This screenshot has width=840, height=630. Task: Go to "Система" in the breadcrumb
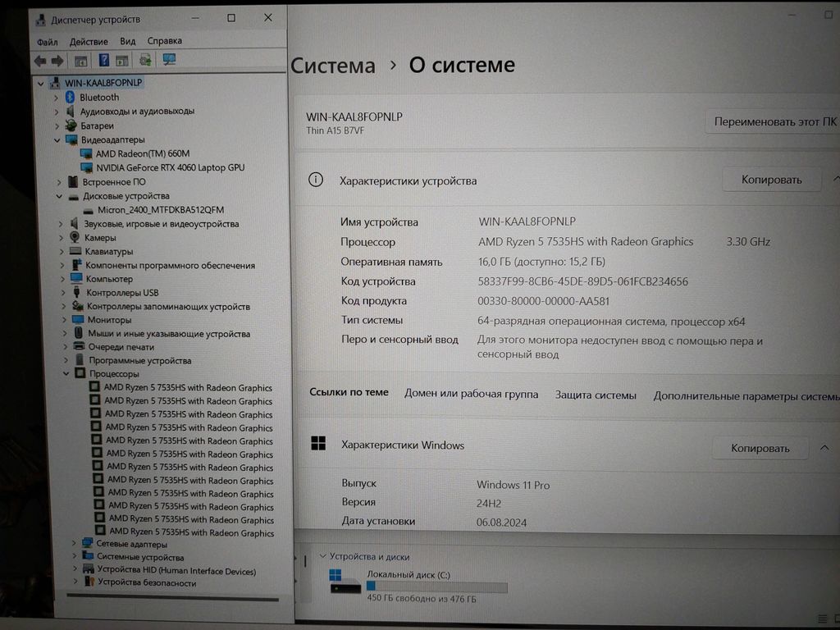pyautogui.click(x=333, y=66)
